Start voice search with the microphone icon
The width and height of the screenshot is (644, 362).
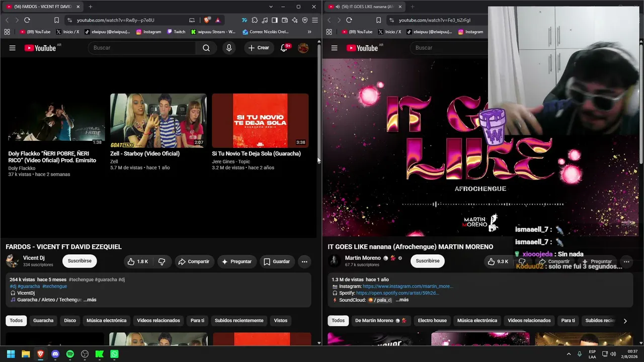coord(229,48)
